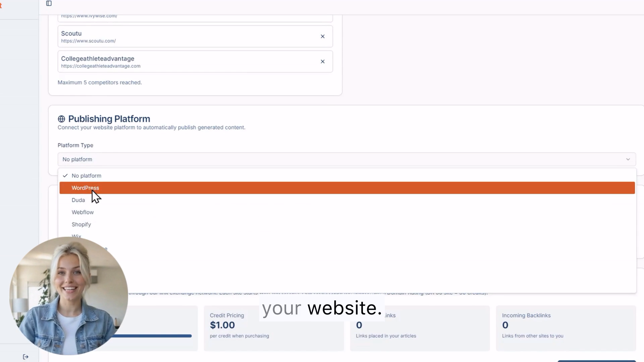Viewport: 644px width, 362px height.
Task: Click the checkmark beside No platform
Action: (x=65, y=175)
